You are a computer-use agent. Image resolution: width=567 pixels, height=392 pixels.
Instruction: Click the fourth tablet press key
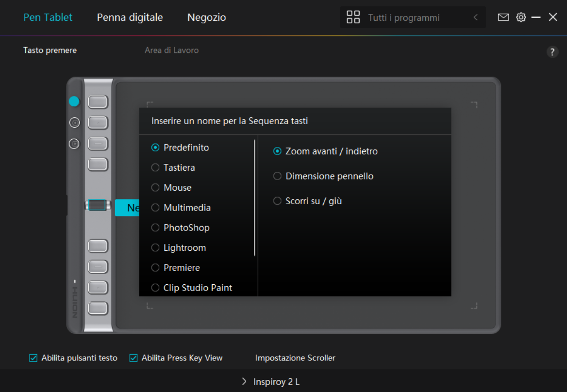(98, 164)
